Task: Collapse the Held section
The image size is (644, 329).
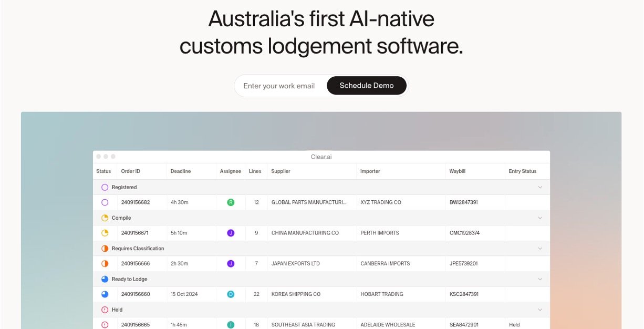Action: click(x=541, y=310)
